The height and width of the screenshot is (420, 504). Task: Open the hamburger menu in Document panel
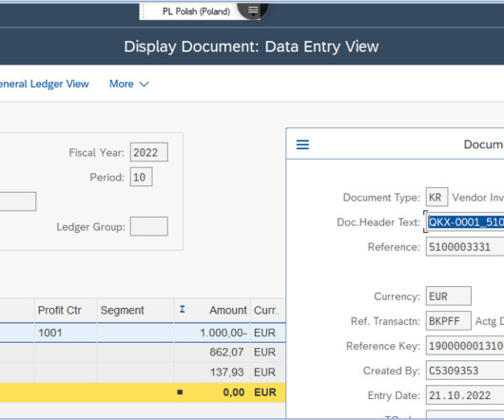[302, 144]
